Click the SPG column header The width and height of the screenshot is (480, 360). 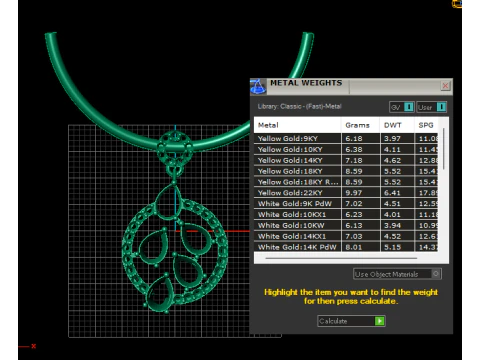point(426,125)
